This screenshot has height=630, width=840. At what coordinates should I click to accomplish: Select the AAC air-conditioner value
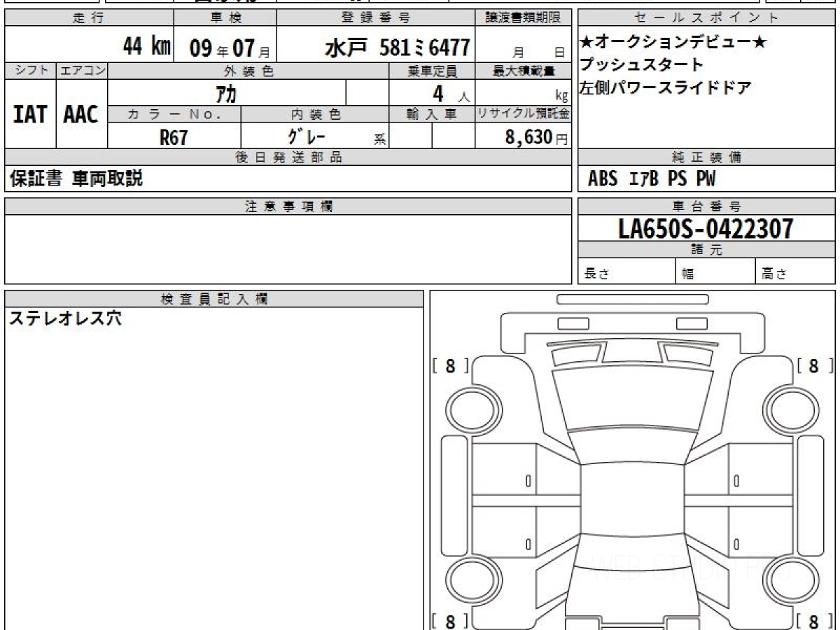[81, 115]
